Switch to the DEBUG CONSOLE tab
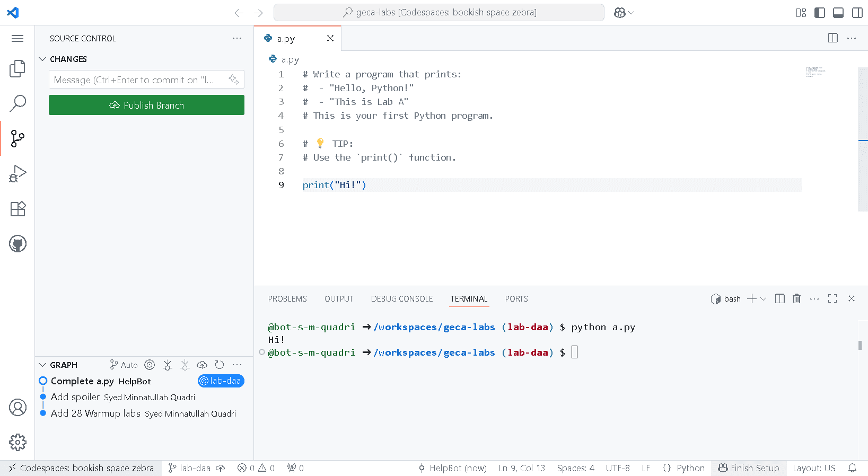This screenshot has height=476, width=868. [x=402, y=299]
